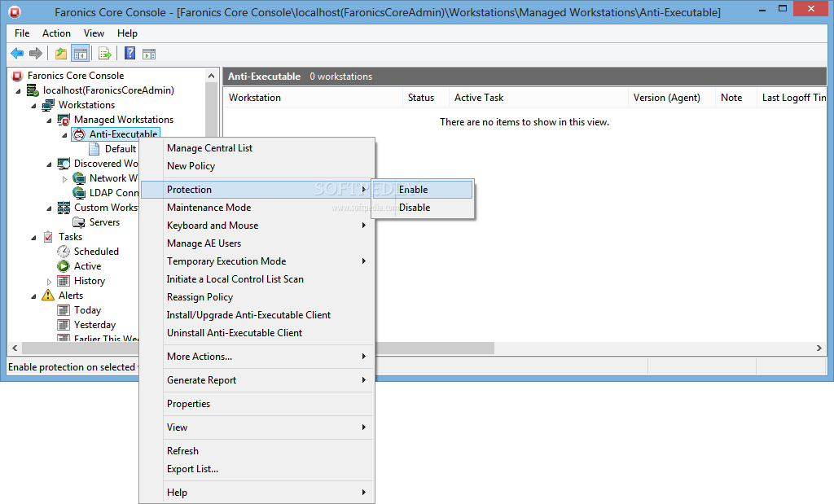This screenshot has width=834, height=504.
Task: Click the Workstations node icon
Action: click(48, 105)
